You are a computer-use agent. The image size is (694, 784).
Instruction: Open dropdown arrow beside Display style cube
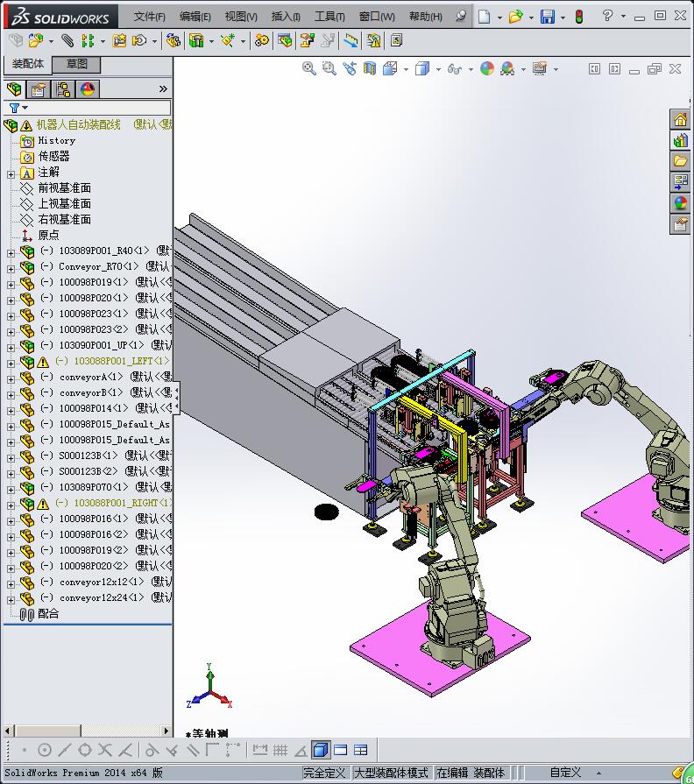coord(438,69)
